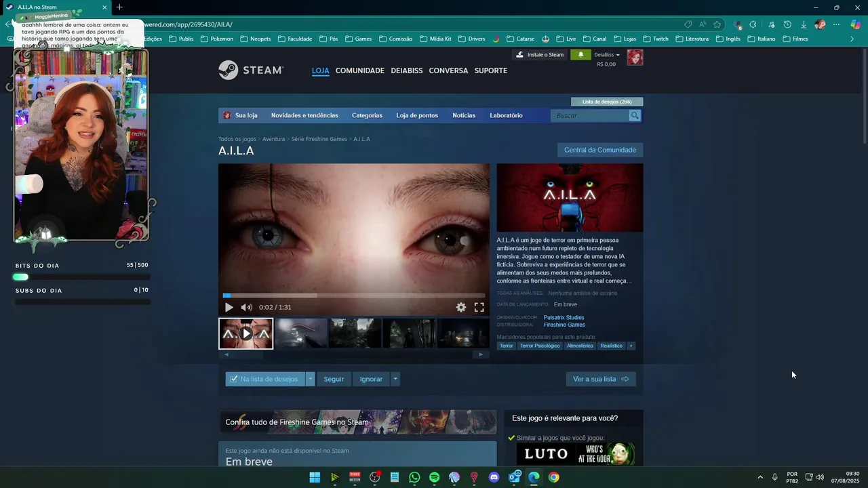Open Edge settings and more menu

836,24
